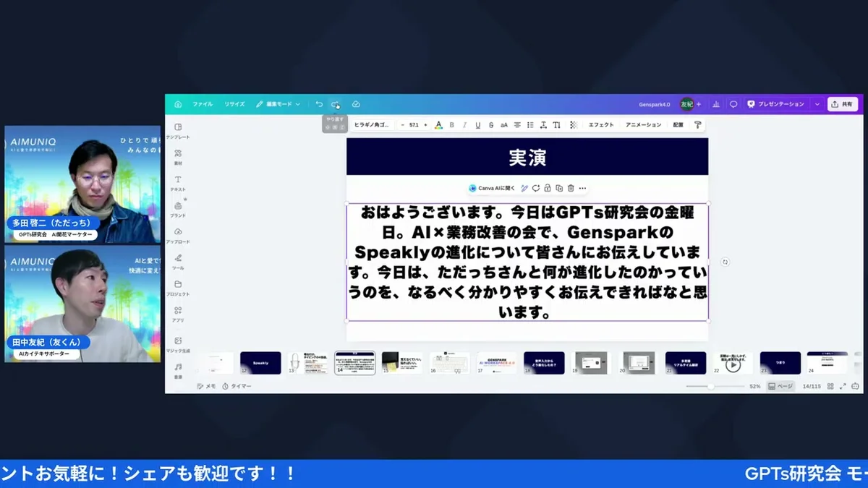The height and width of the screenshot is (488, 868).
Task: Click the duplicate icon in floating toolbar
Action: click(558, 187)
